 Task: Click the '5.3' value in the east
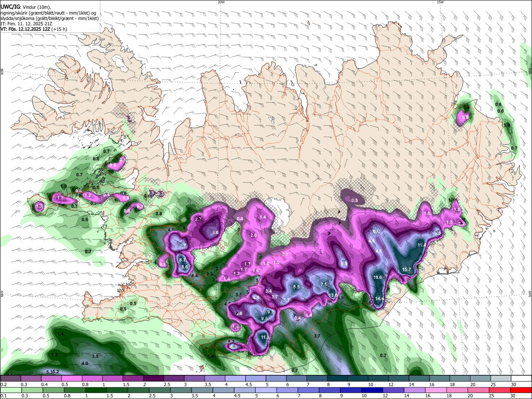(x=438, y=234)
